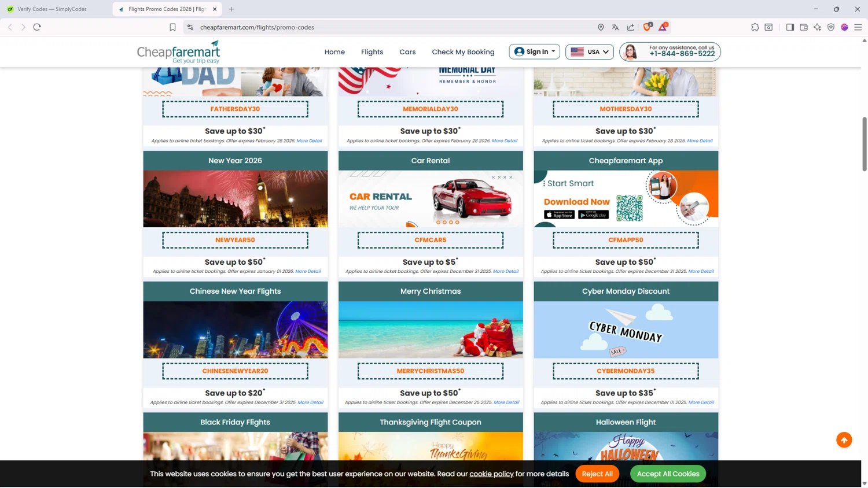Viewport: 868px width, 488px height.
Task: Open Flights in site navigation
Action: [372, 52]
